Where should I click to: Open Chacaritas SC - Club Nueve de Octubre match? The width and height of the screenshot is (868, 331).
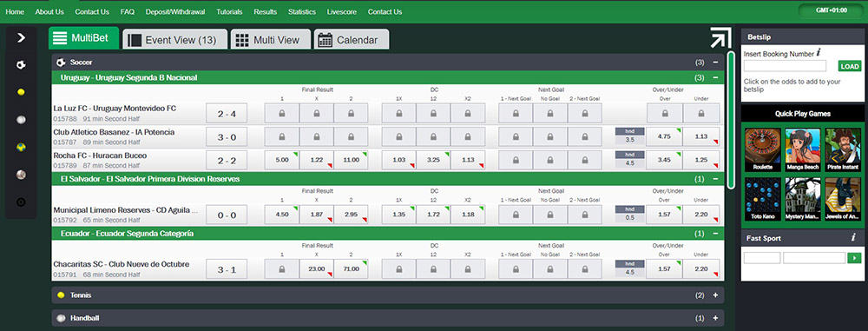(x=122, y=264)
